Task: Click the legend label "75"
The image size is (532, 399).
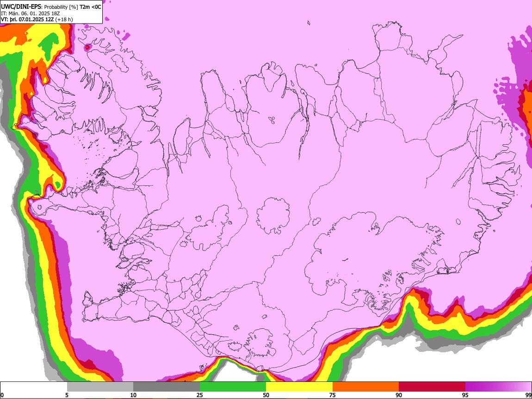Action: [333, 395]
